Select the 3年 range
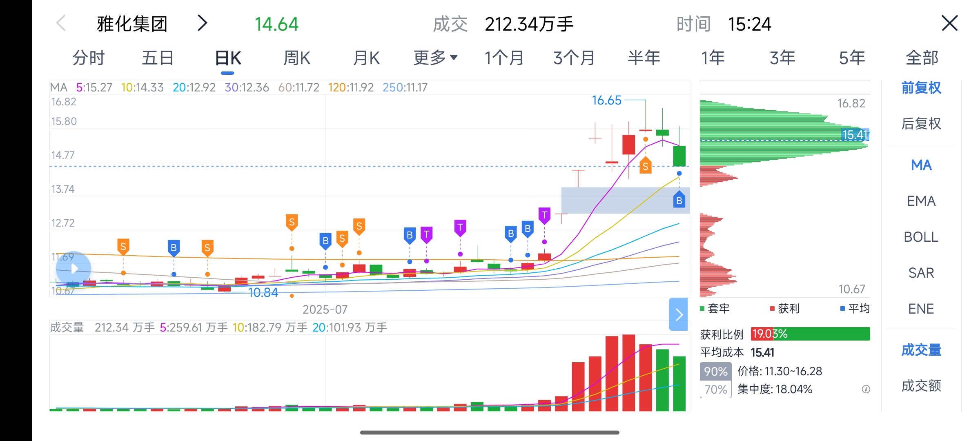980x441 pixels. [782, 58]
